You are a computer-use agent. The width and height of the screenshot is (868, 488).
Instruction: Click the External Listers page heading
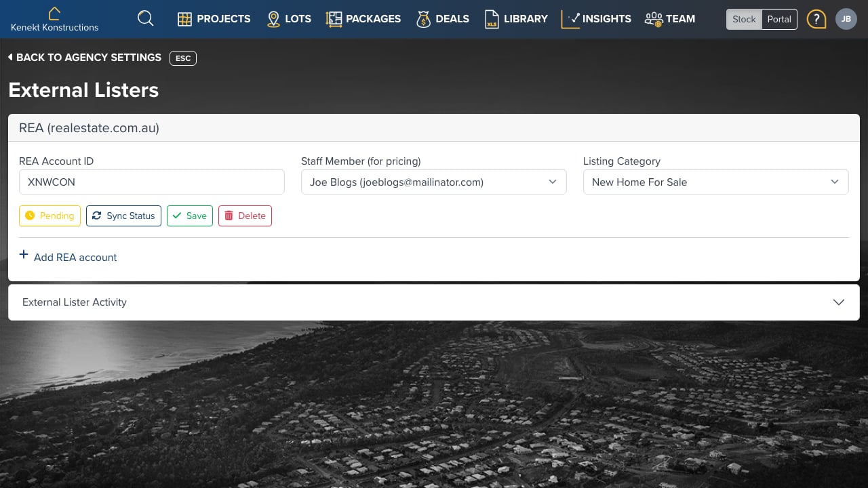pos(83,90)
